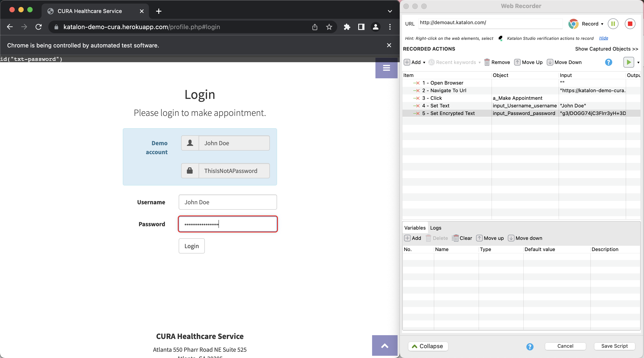The image size is (644, 358).
Task: Pause recording in Web Recorder
Action: click(x=613, y=24)
